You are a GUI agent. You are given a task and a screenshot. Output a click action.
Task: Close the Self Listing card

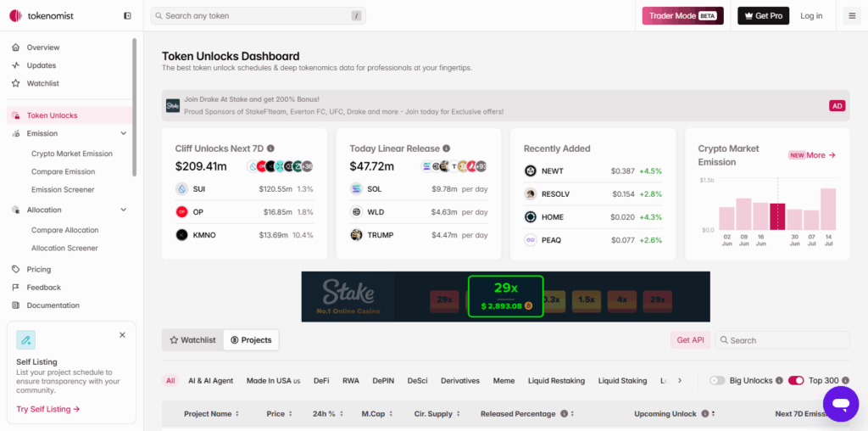(122, 335)
